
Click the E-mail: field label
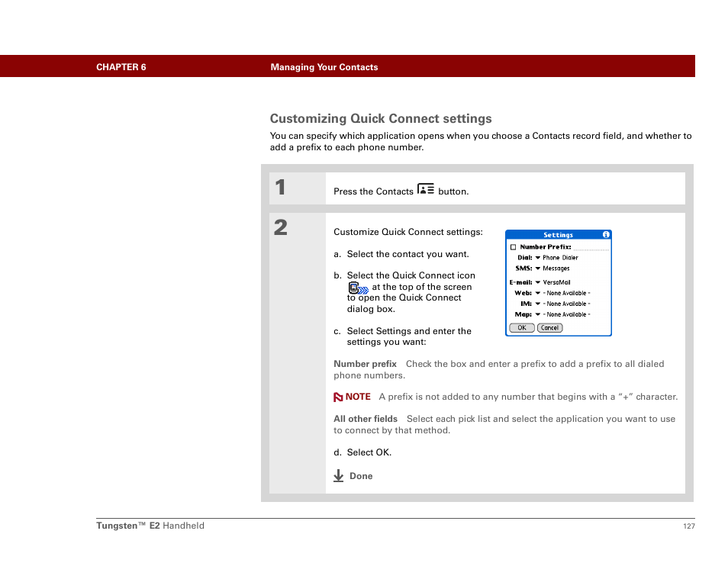[x=520, y=282]
